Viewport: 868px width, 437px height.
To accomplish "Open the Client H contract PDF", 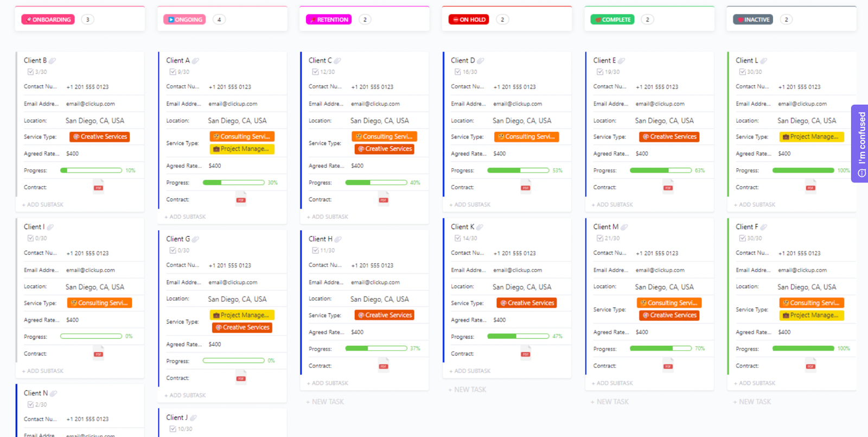I will coord(384,365).
